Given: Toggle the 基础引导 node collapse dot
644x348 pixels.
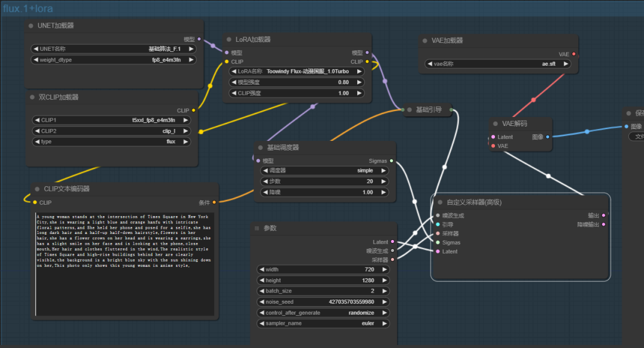Looking at the screenshot, I should tap(409, 110).
